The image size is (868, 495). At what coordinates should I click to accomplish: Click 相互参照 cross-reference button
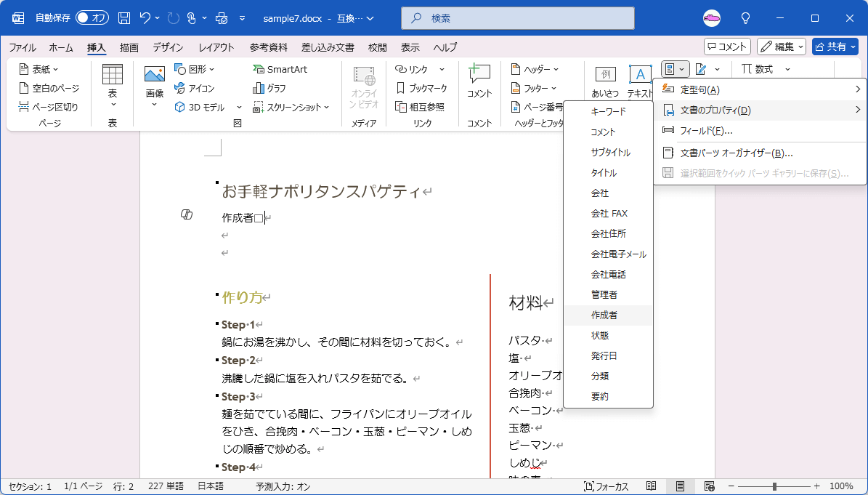point(420,107)
